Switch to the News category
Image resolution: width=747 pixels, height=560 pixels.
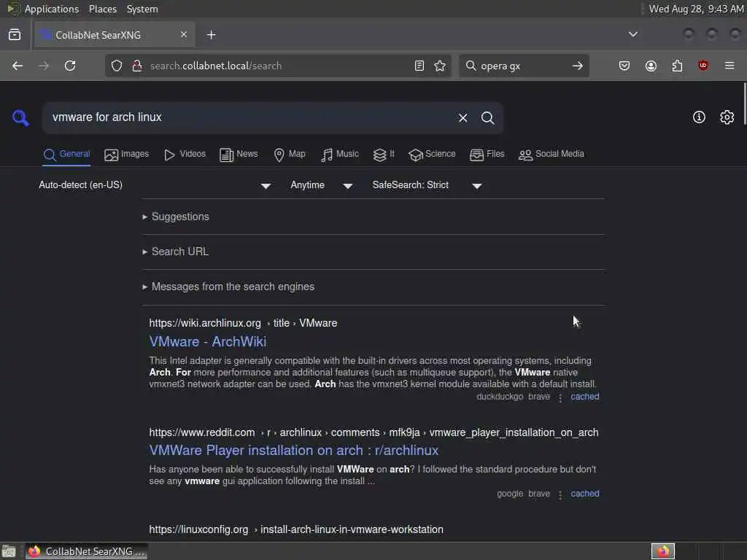pos(239,155)
